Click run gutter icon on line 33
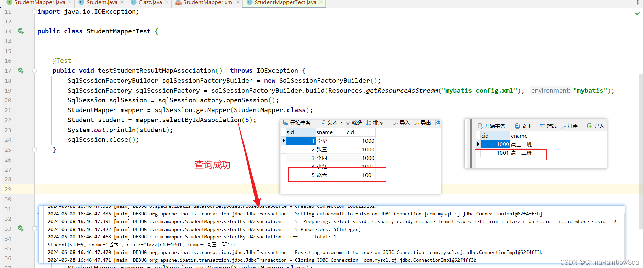 21,229
